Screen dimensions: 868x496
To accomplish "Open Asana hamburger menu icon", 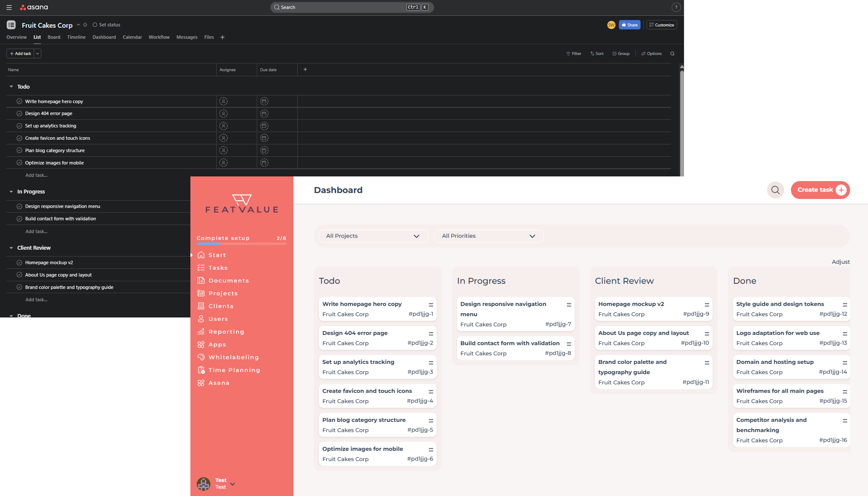I will pos(9,7).
